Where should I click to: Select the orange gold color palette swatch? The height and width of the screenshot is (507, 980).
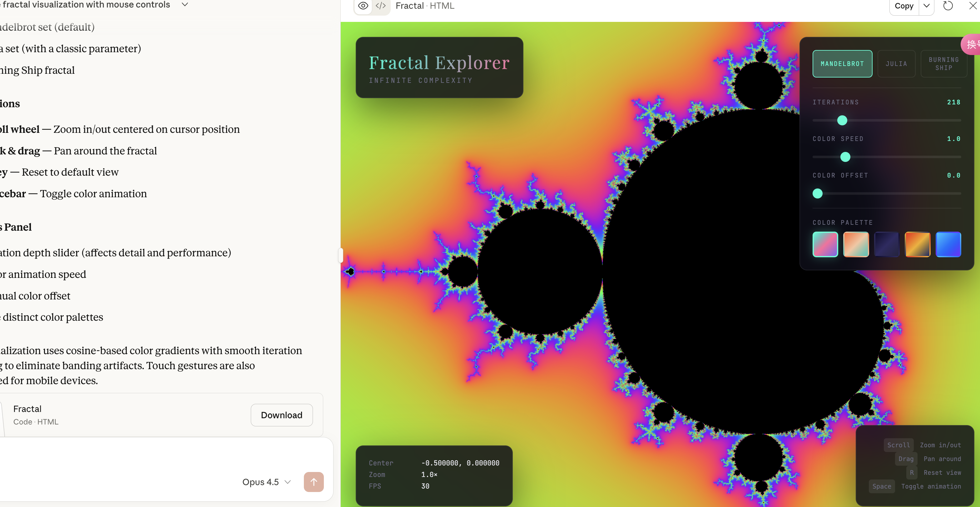point(917,244)
